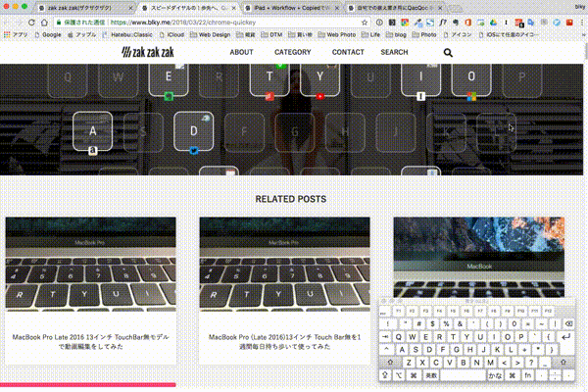Switch to the iPad + Workflow + Copied tab

[292, 8]
